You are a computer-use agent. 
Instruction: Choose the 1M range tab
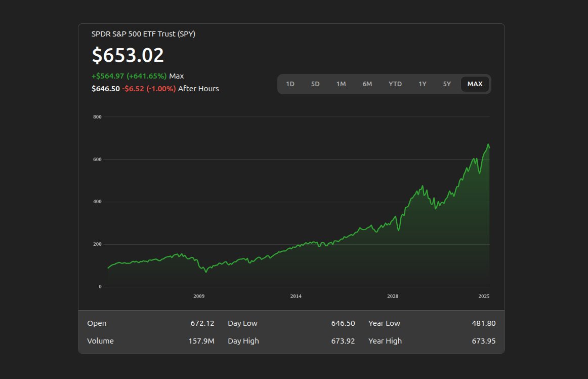341,84
